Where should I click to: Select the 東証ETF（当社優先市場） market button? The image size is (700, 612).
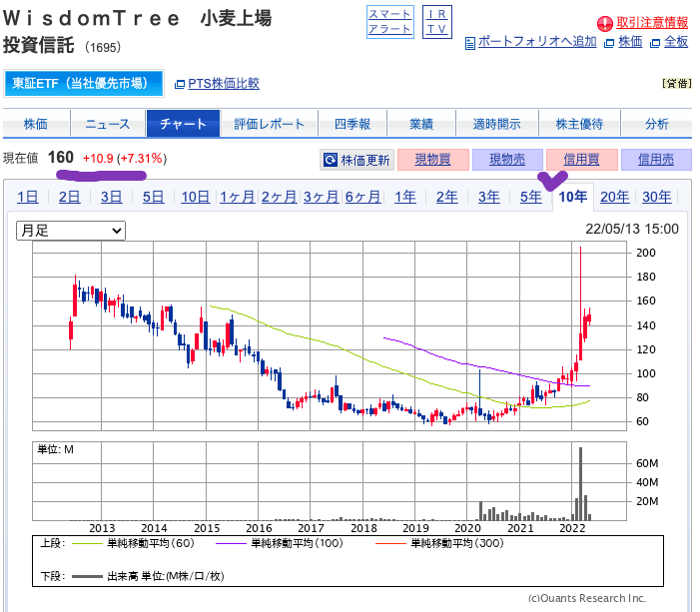click(x=84, y=83)
